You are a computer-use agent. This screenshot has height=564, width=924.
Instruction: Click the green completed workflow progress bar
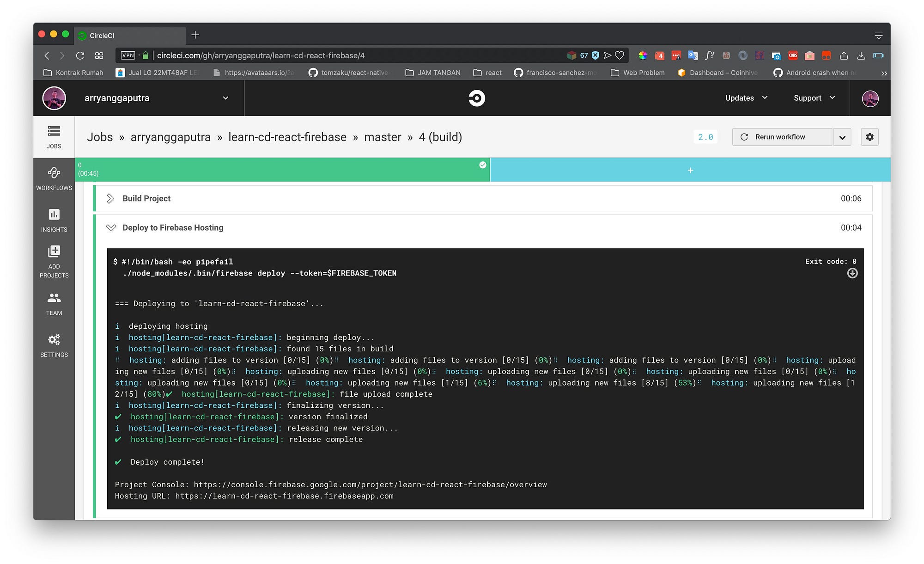point(282,170)
